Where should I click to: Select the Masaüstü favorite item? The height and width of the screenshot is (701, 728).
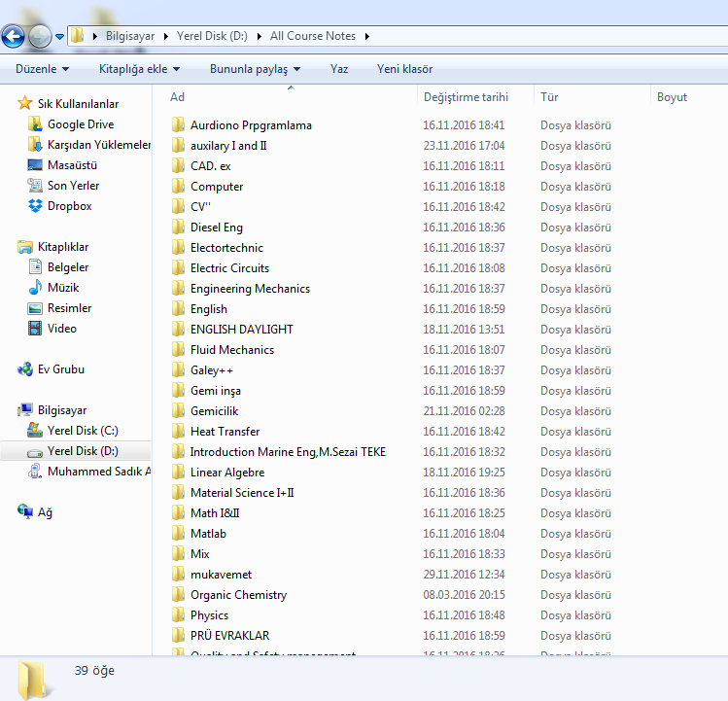[x=72, y=165]
